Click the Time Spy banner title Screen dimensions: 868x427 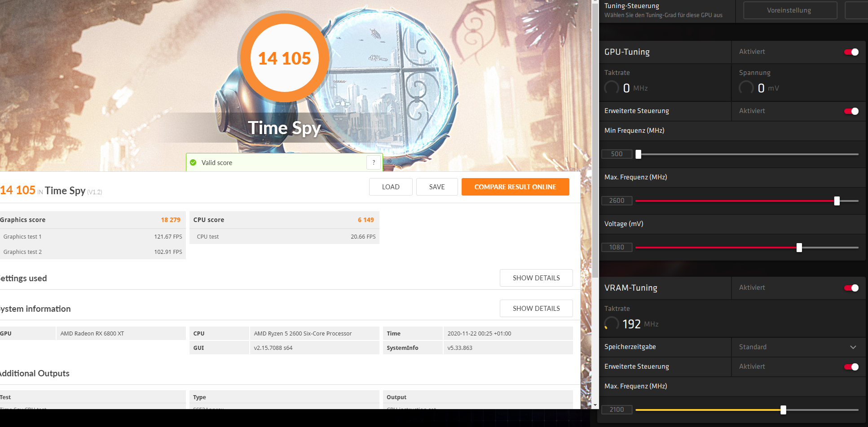[x=285, y=128]
